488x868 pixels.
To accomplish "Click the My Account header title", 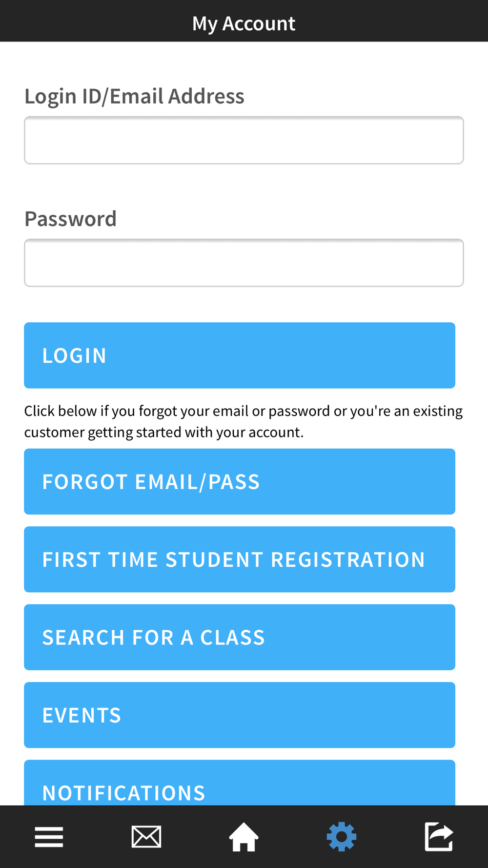I will (x=244, y=23).
